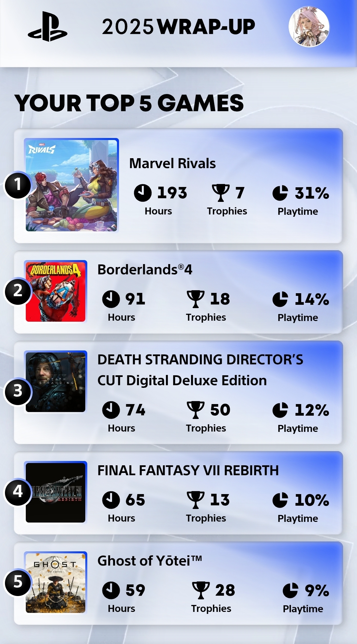
Task: Click the Death Stranding trophy icon
Action: point(195,410)
